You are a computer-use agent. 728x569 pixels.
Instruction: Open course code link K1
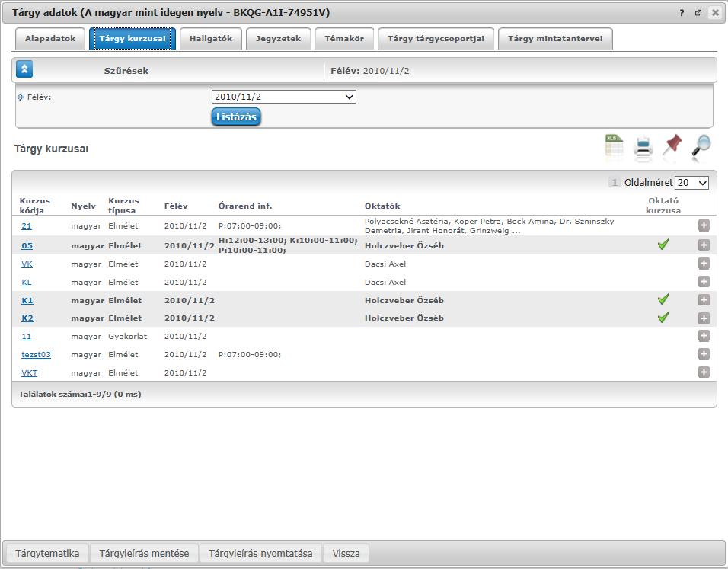pyautogui.click(x=27, y=301)
